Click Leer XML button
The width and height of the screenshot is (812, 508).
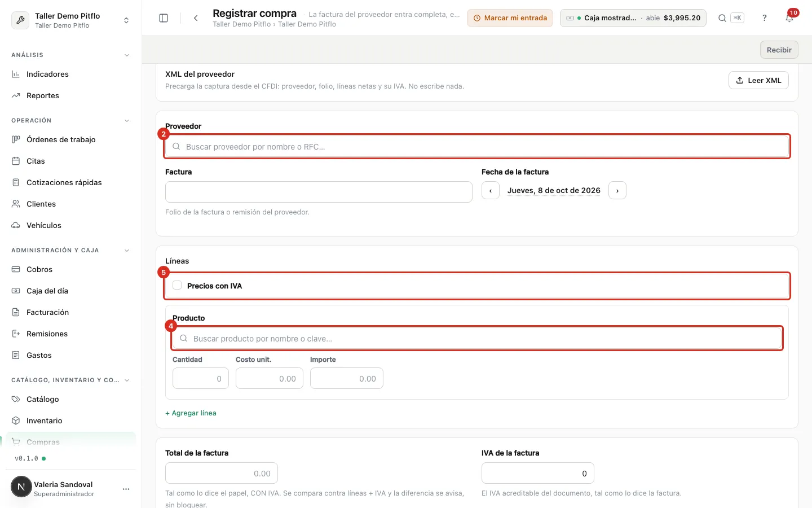point(758,80)
